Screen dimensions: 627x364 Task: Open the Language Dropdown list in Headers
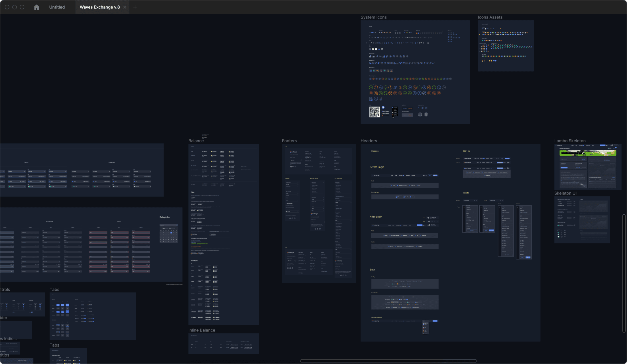424,321
